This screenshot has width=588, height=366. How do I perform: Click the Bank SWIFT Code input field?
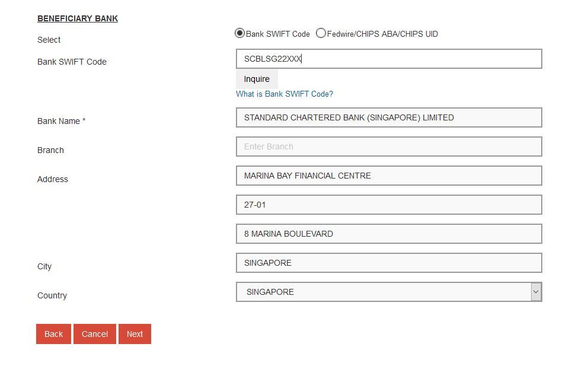pos(388,59)
